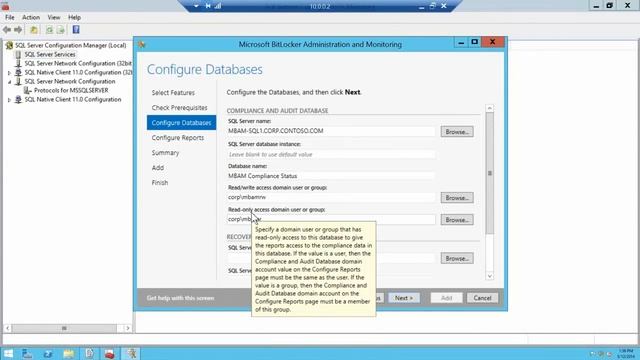Click Database name field MBAM Compliance Status
The image size is (640, 360).
pyautogui.click(x=331, y=176)
